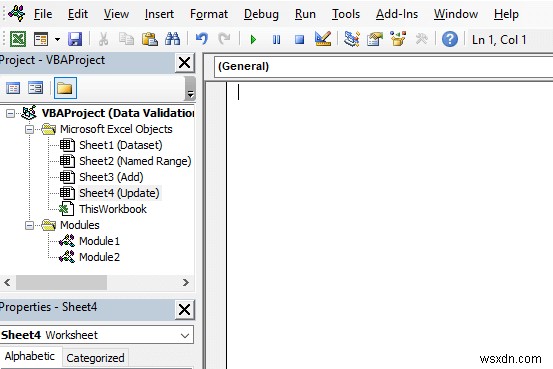Click the VBA application icon in menu bar
This screenshot has height=369, width=553.
coord(17,14)
